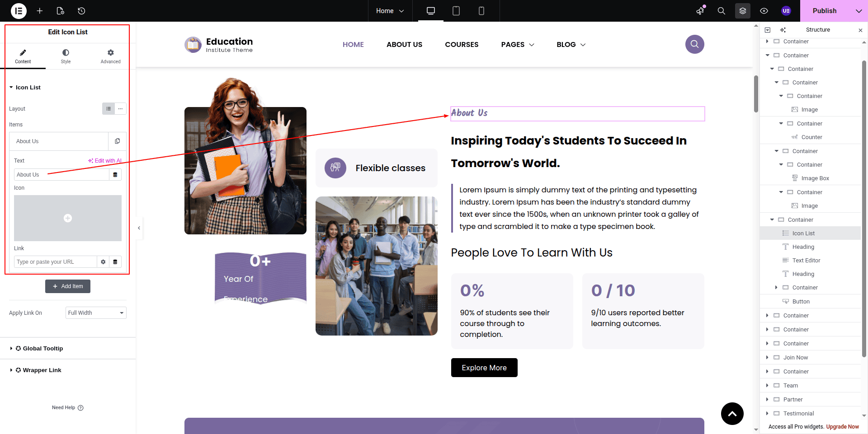Click the Upgrade Now link
The width and height of the screenshot is (868, 434).
tap(842, 427)
